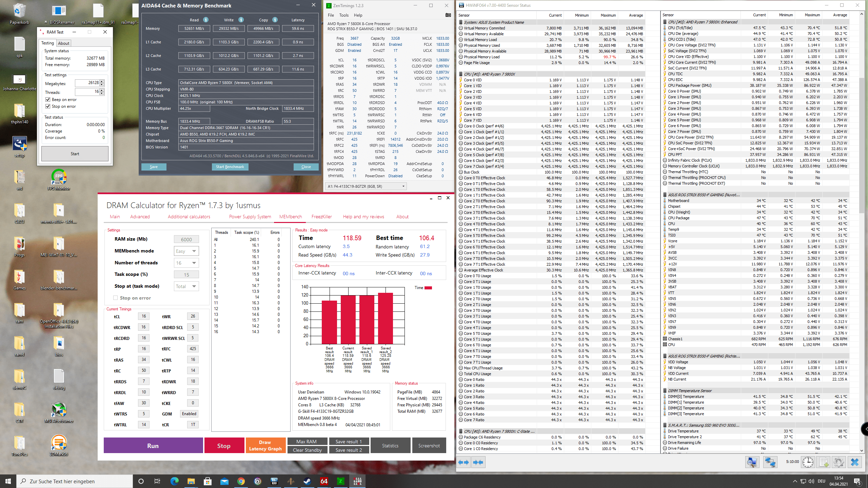
Task: Click the Megabytes input field
Action: 87,83
